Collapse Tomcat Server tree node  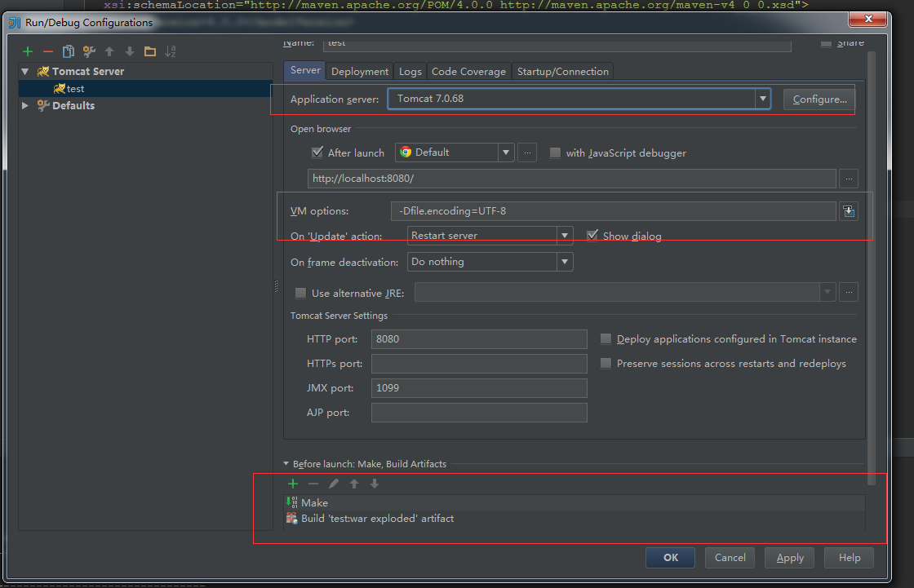[25, 71]
